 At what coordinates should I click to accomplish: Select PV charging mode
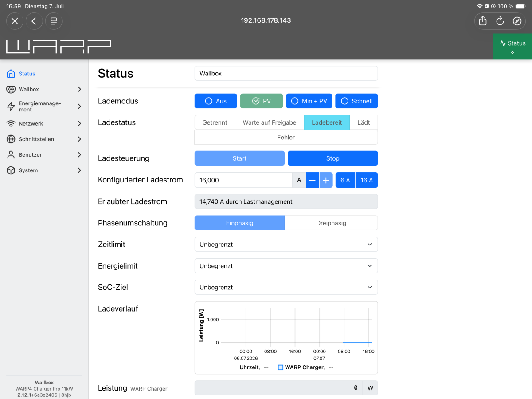(x=262, y=101)
